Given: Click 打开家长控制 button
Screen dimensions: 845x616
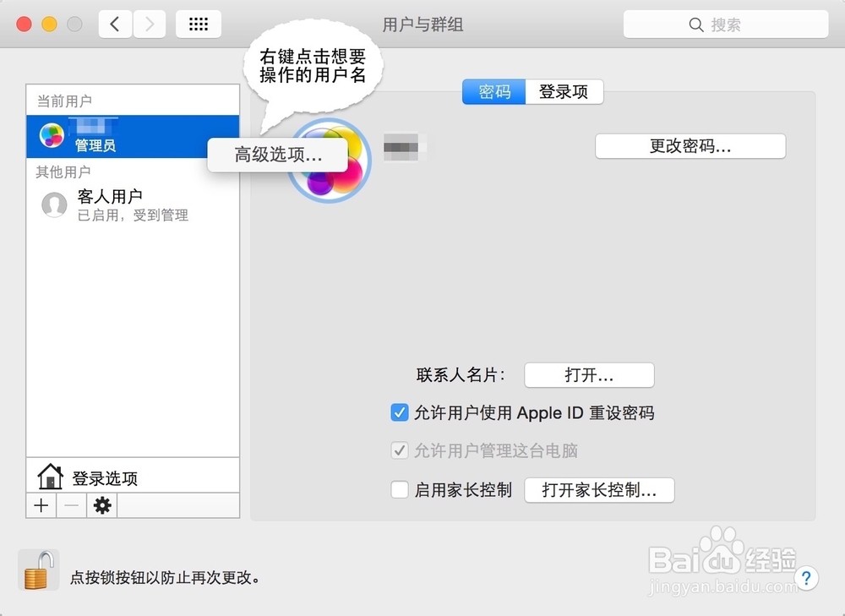Looking at the screenshot, I should [599, 489].
